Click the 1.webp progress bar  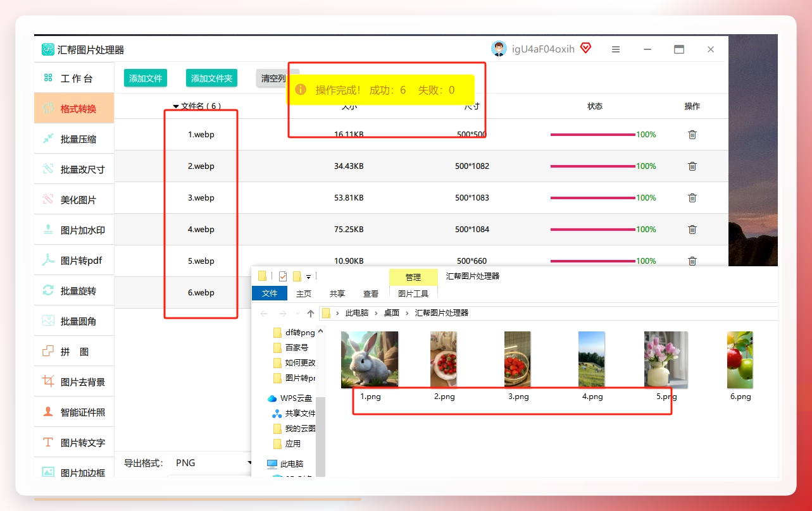click(x=592, y=135)
